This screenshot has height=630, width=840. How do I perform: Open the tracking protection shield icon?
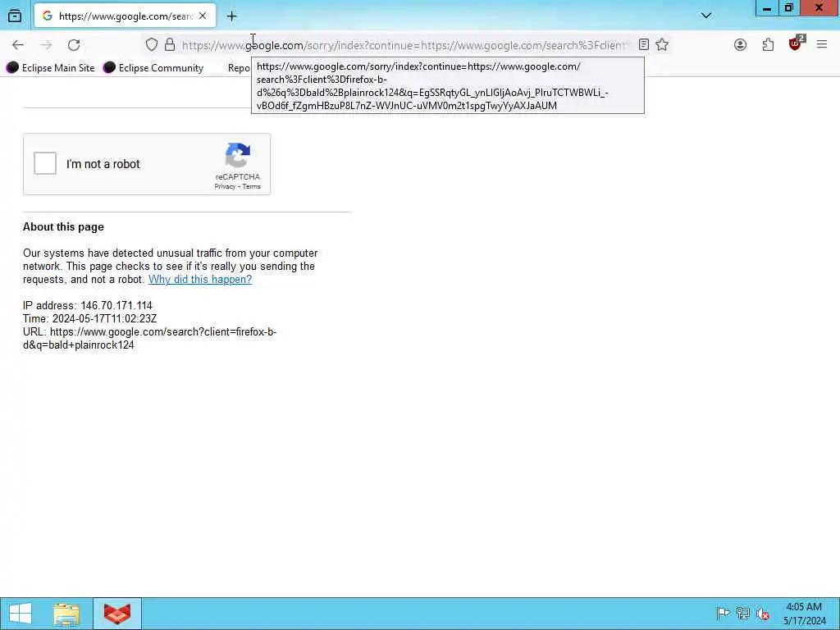pyautogui.click(x=152, y=45)
